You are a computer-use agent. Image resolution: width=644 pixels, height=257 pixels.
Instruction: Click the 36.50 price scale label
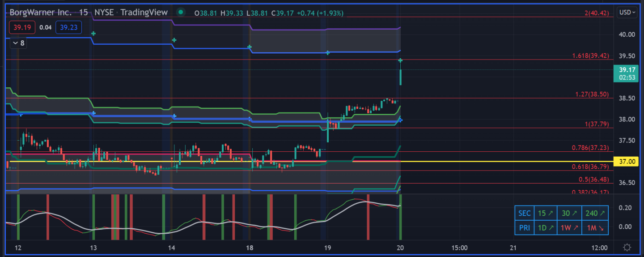point(627,183)
